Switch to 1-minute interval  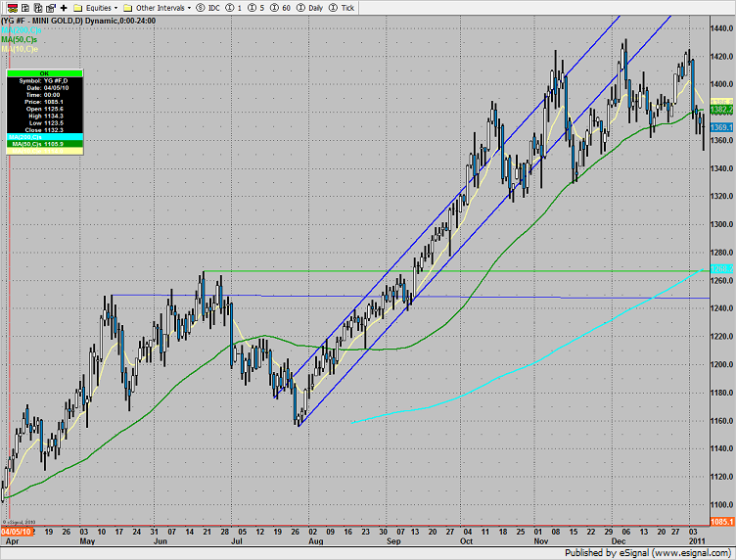[x=235, y=7]
